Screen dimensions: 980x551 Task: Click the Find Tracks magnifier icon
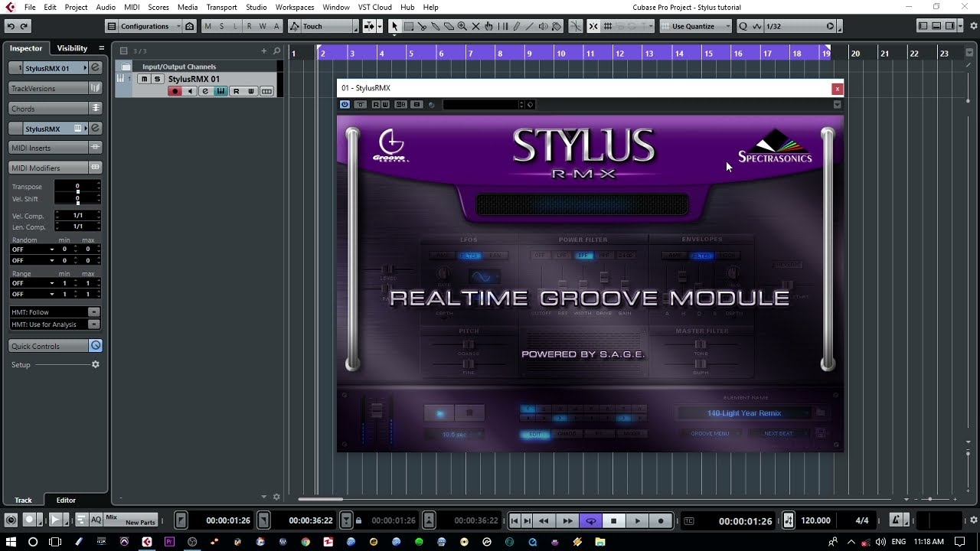[277, 51]
